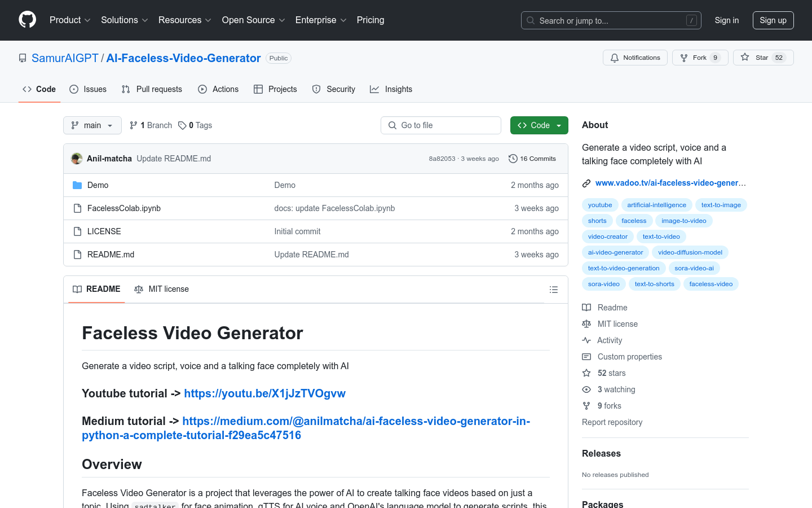
Task: Open the 16 Commits link
Action: click(532, 159)
